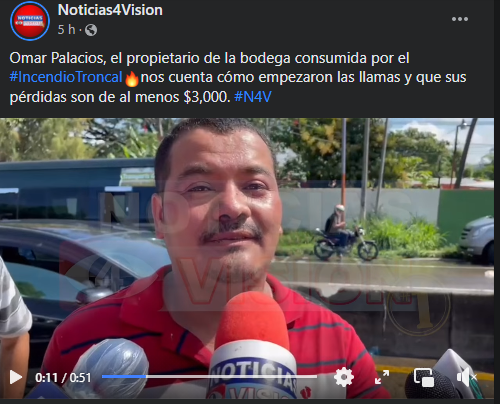Open the #IncendioTroncal hashtag
This screenshot has height=404, width=500.
pyautogui.click(x=66, y=77)
